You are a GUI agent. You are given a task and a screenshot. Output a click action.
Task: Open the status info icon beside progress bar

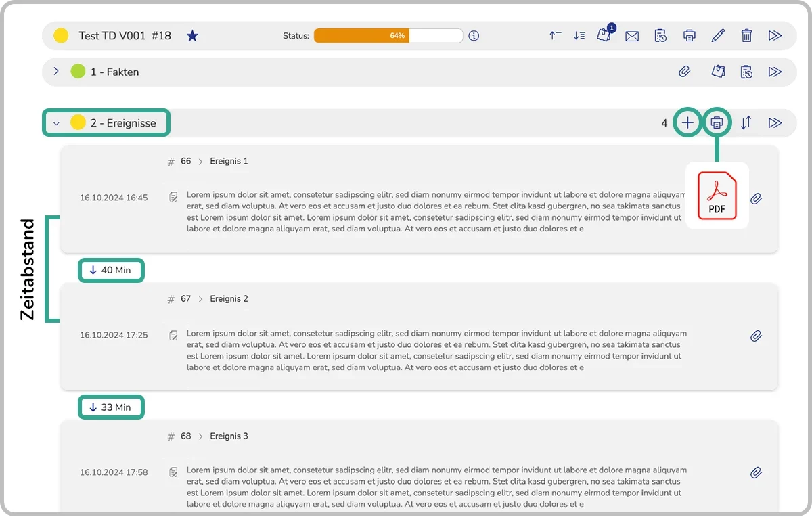pyautogui.click(x=474, y=36)
